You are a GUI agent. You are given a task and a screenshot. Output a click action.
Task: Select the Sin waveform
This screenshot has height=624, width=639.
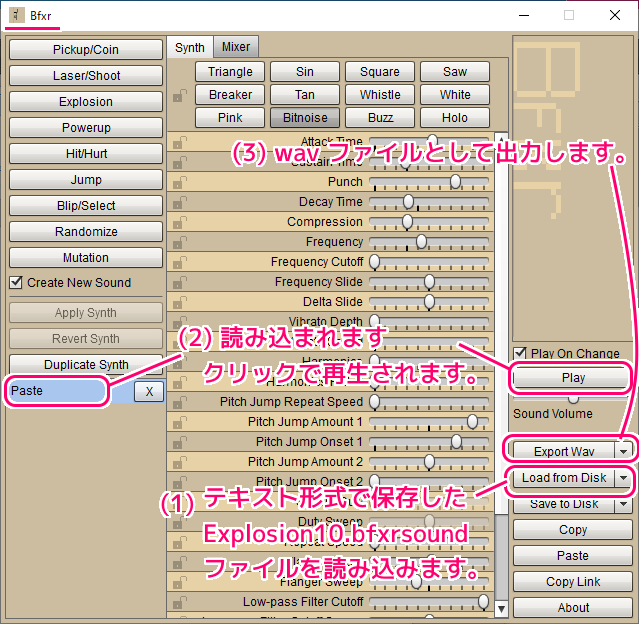click(x=305, y=72)
